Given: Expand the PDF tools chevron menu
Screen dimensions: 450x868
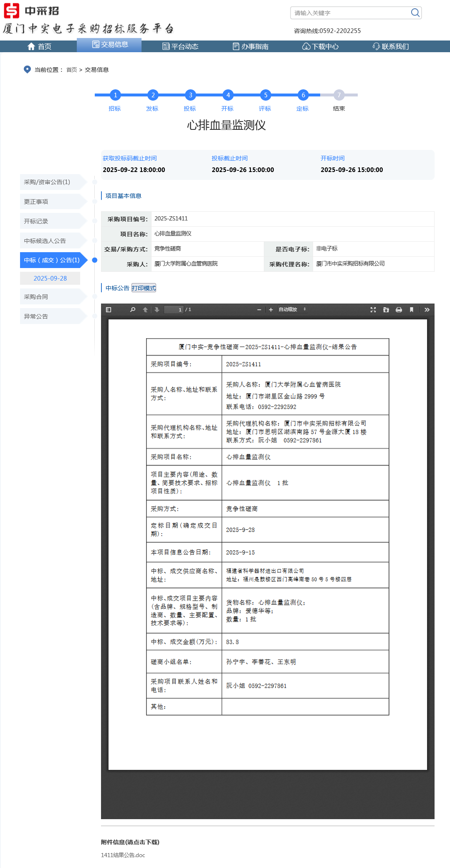Looking at the screenshot, I should click(427, 310).
